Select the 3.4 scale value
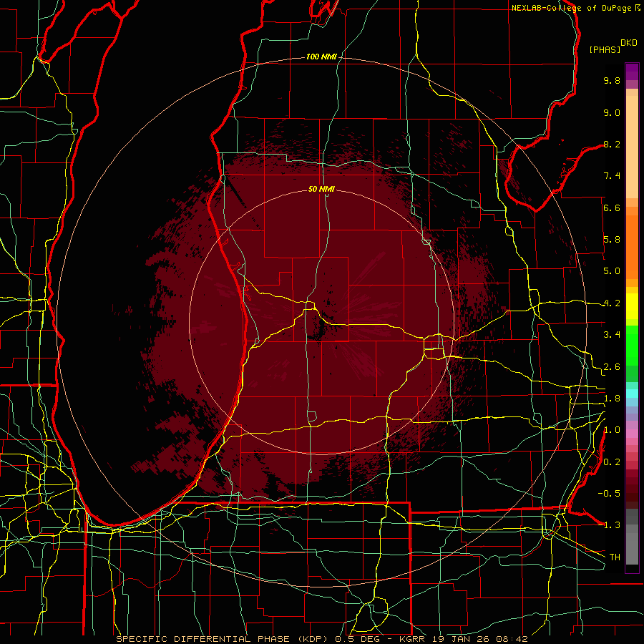Image resolution: width=644 pixels, height=644 pixels. (612, 335)
